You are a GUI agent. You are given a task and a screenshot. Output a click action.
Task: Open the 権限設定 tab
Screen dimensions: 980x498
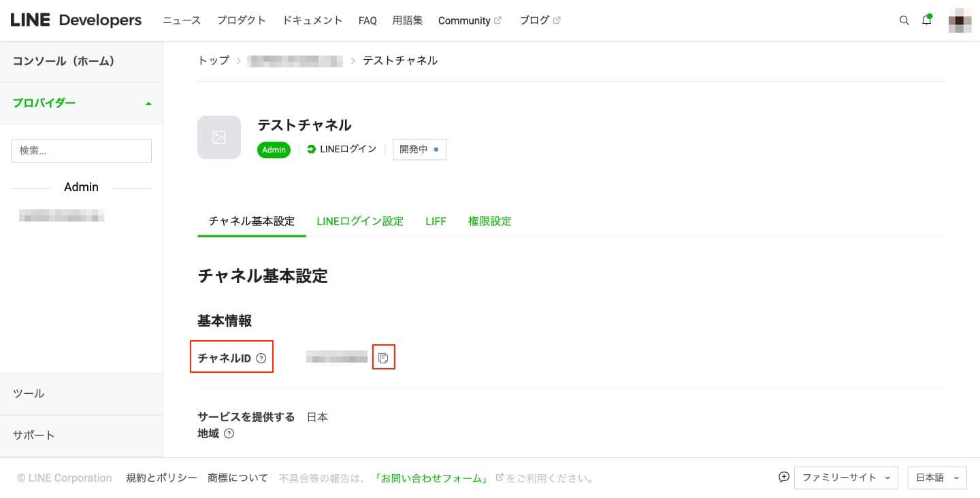tap(490, 221)
